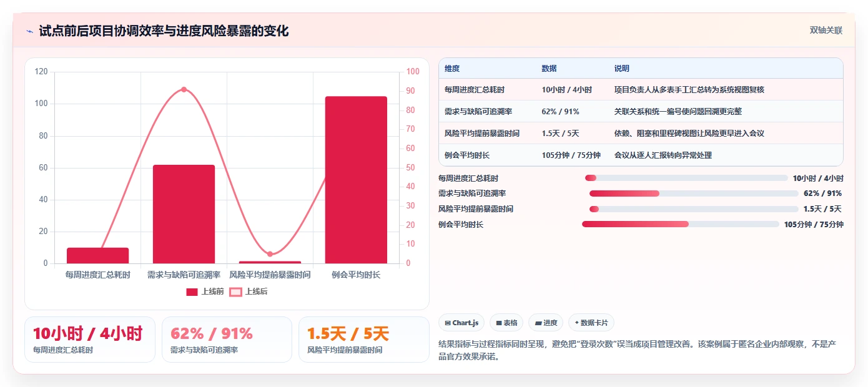Image resolution: width=868 pixels, height=387 pixels.
Task: Click the 风险平均提前暴露时间 progress bar
Action: 694,209
